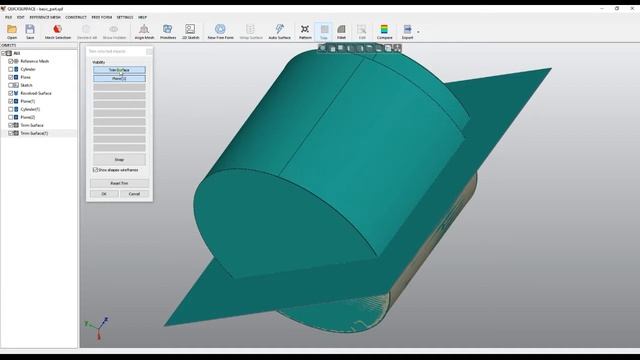Click the first icon in viewport view toolbar
The width and height of the screenshot is (640, 360).
point(322,48)
